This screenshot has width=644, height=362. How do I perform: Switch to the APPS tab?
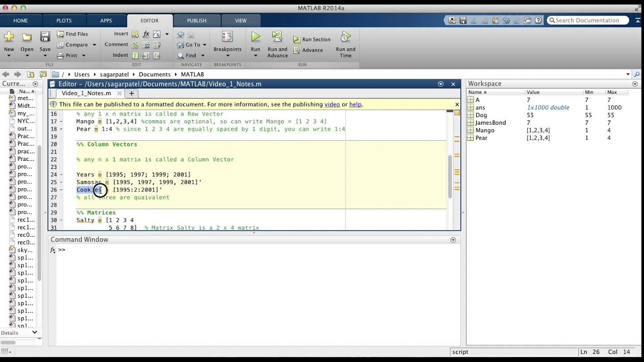[x=106, y=21]
